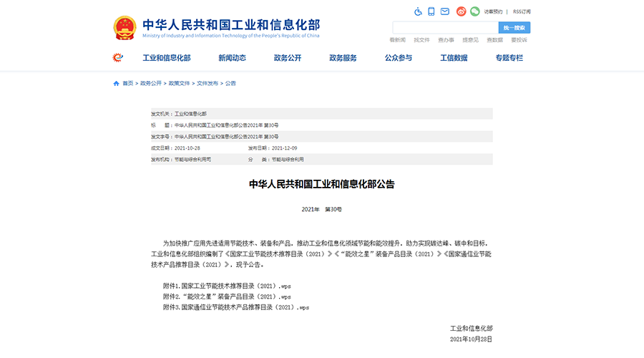Select the 政务服务 navigation menu

tap(343, 58)
